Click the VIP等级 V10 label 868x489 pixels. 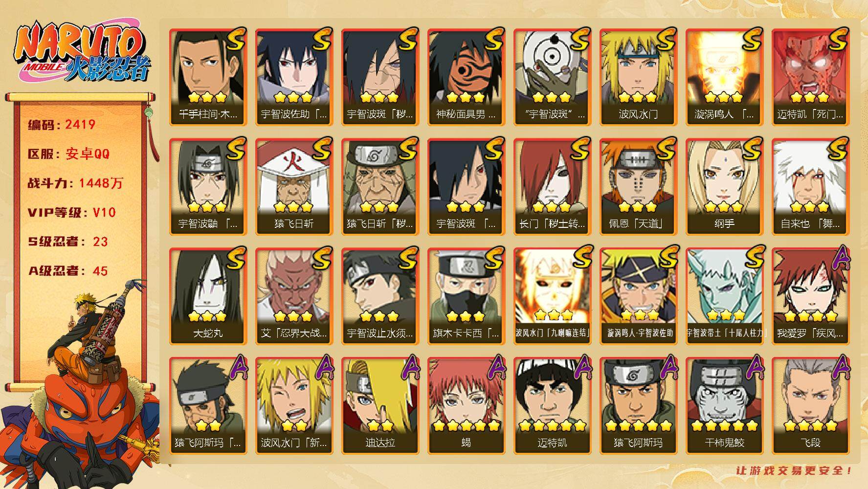72,212
